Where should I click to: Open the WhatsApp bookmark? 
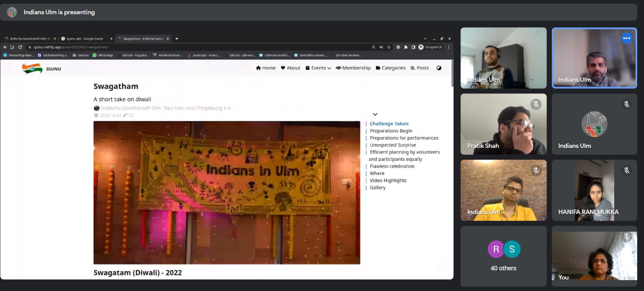(x=103, y=55)
